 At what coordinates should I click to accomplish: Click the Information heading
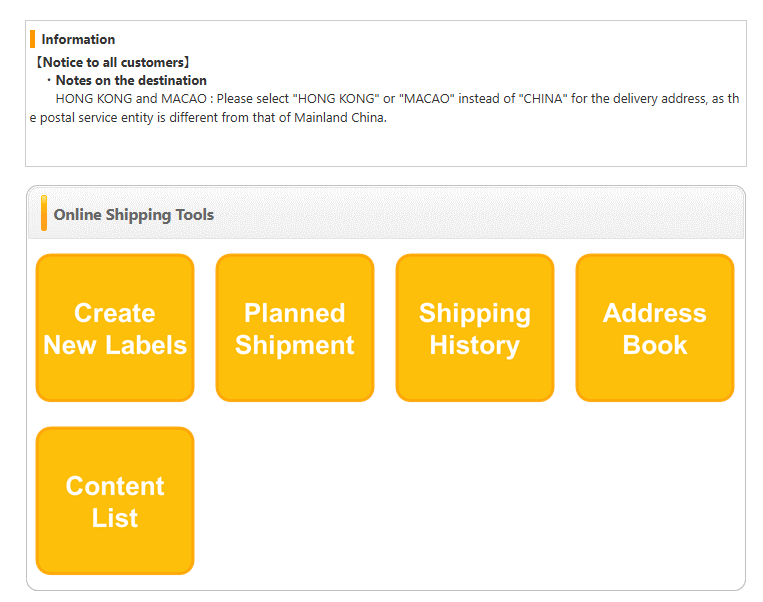(x=78, y=40)
